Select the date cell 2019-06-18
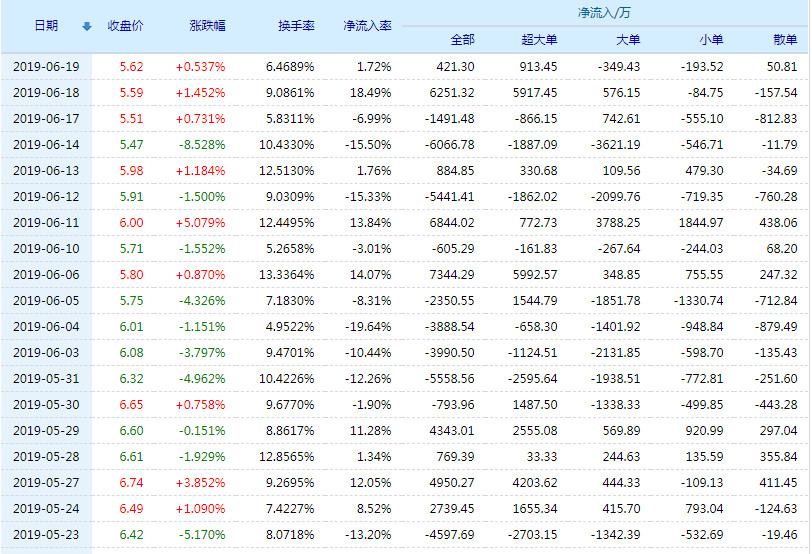This screenshot has width=812, height=554. [46, 93]
